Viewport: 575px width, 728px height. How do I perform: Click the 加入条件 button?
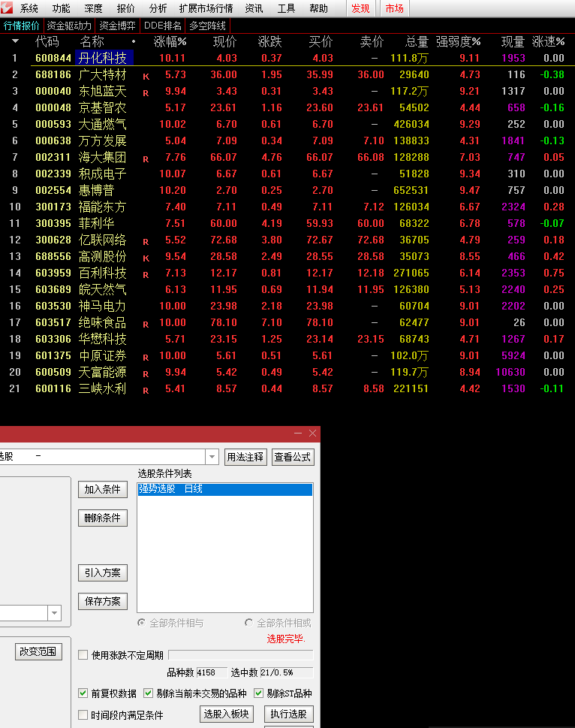pos(103,489)
